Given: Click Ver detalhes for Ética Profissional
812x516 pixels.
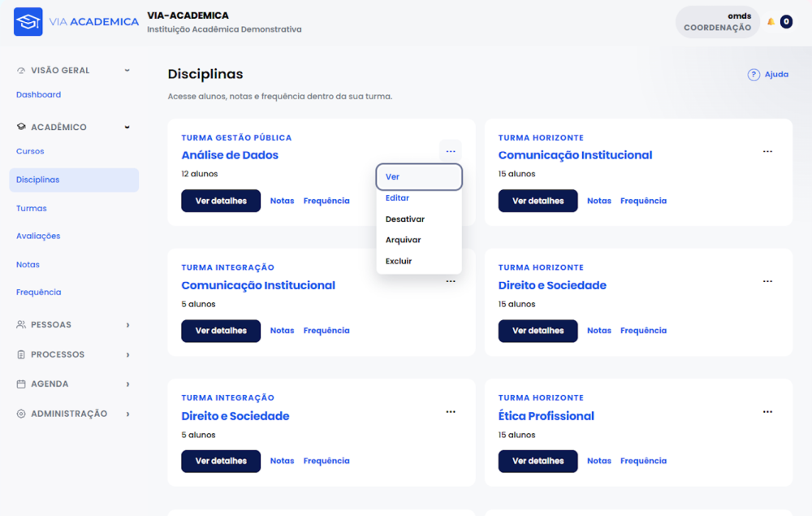Looking at the screenshot, I should (538, 461).
